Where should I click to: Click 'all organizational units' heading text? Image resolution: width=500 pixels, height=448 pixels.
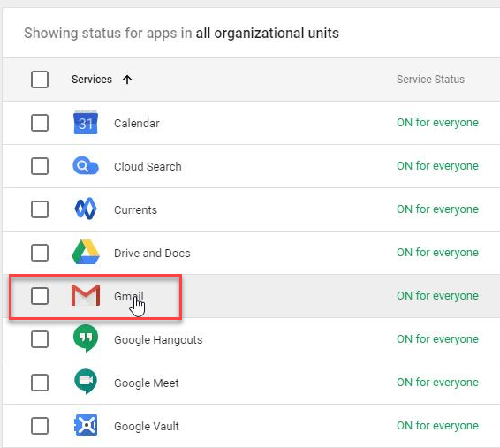267,34
